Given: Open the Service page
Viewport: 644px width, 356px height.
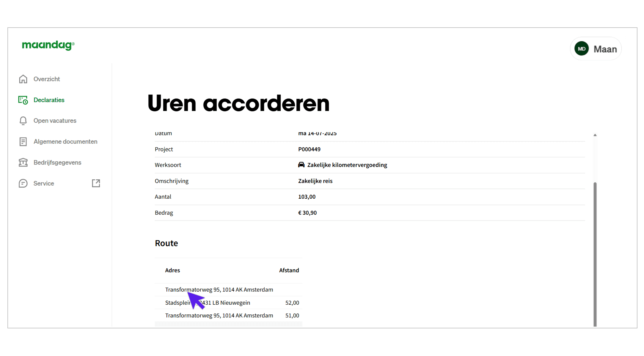Looking at the screenshot, I should click(x=43, y=183).
